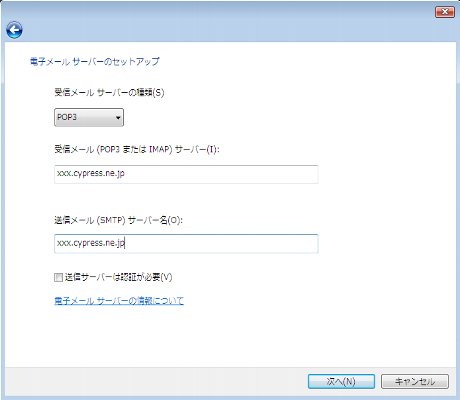This screenshot has width=460, height=400.
Task: Focus the outgoing SMTP server name field
Action: tap(186, 244)
